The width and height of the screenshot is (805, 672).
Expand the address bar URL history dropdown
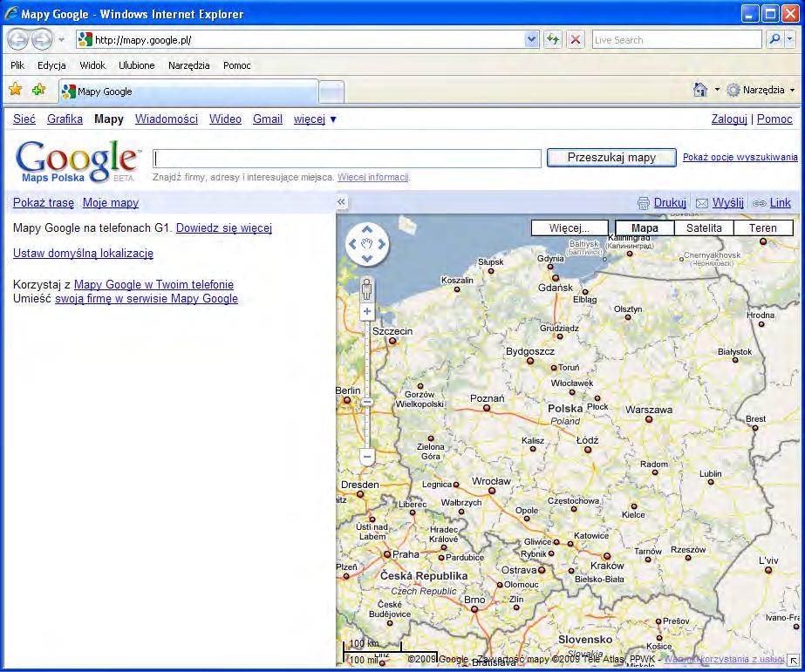(532, 39)
